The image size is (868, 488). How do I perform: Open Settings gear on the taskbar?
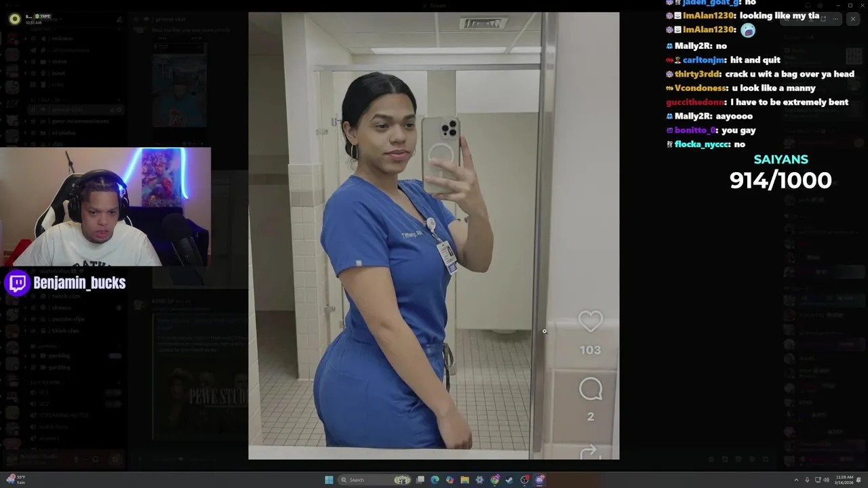479,480
